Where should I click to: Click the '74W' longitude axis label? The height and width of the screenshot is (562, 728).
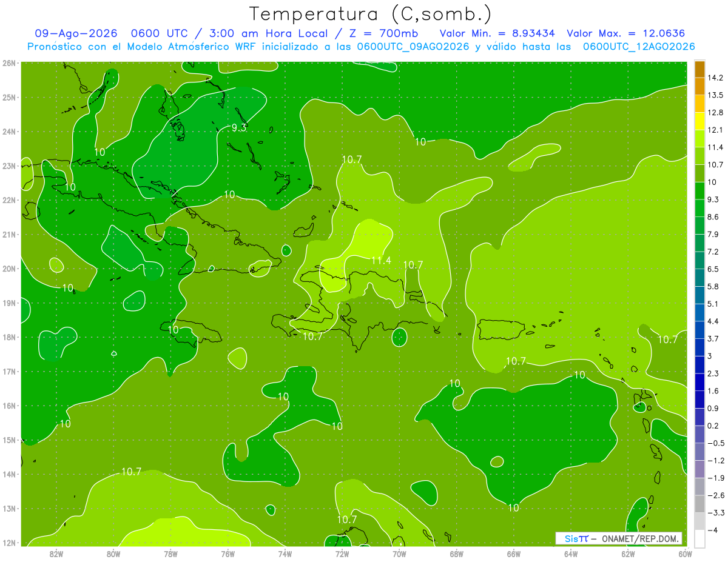pos(285,553)
